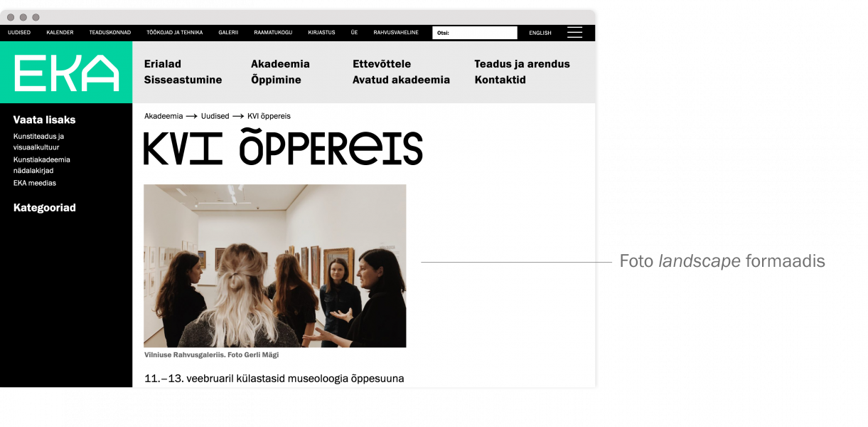Open the KALENDER top menu item
The image size is (868, 427).
(x=60, y=33)
